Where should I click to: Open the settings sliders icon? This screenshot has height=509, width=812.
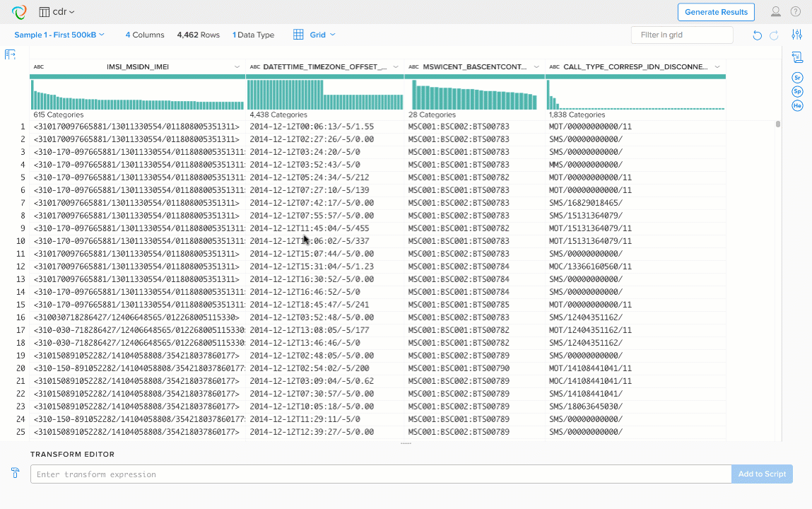pos(797,35)
